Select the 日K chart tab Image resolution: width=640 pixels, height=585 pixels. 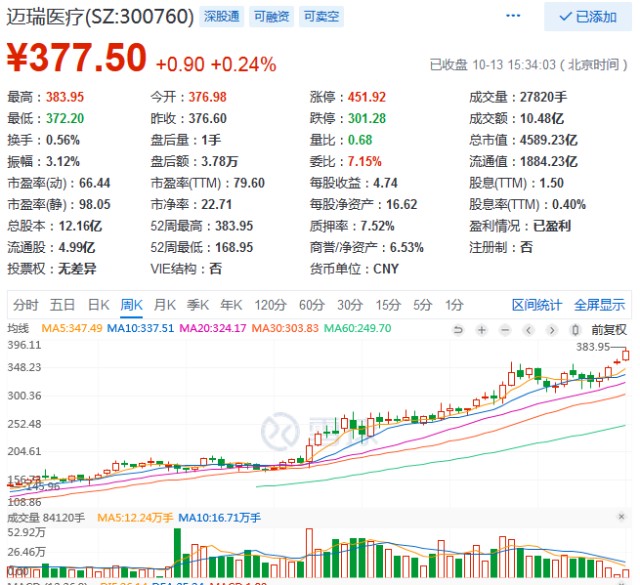(99, 305)
